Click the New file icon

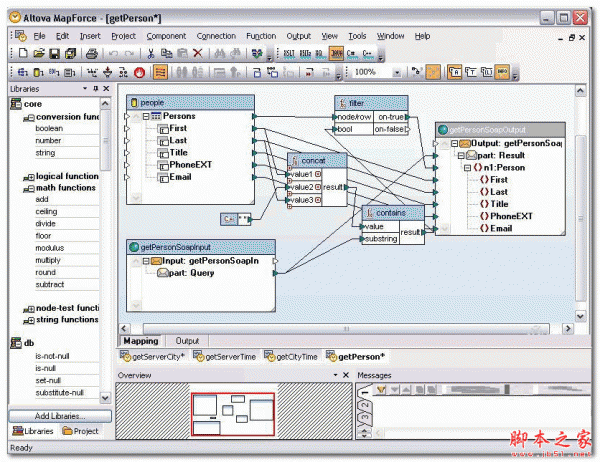23,53
